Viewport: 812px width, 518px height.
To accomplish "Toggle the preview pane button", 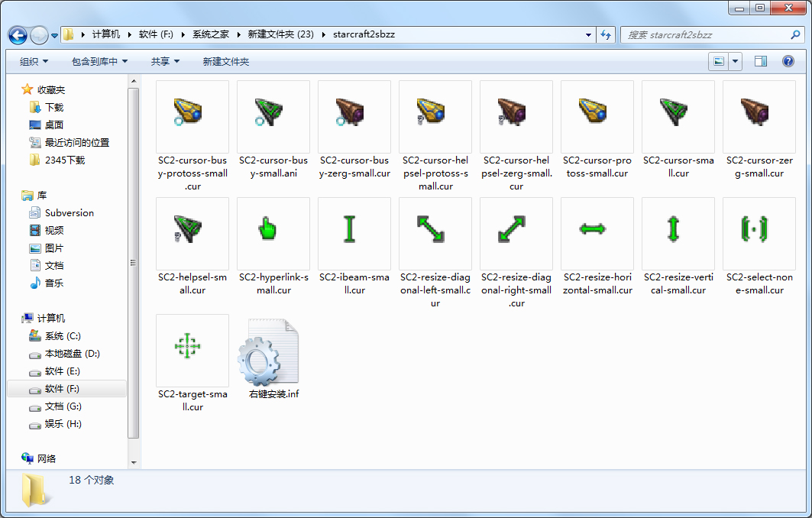I will coord(760,61).
